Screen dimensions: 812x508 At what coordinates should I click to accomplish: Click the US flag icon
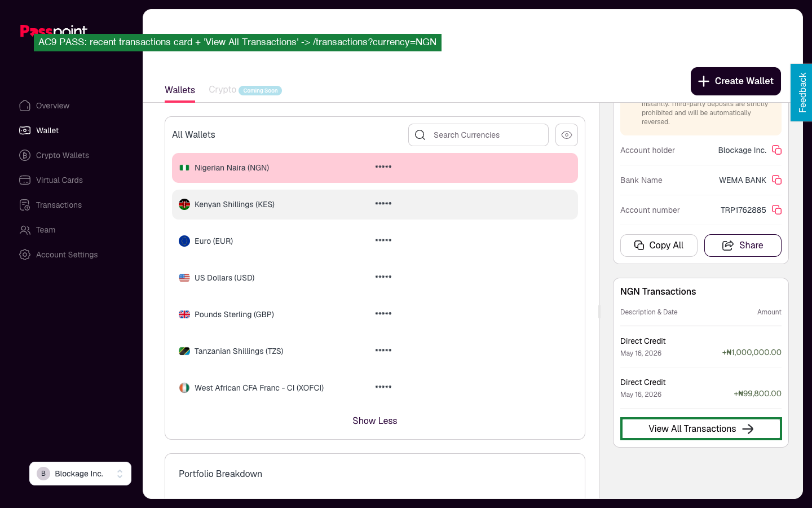point(184,278)
